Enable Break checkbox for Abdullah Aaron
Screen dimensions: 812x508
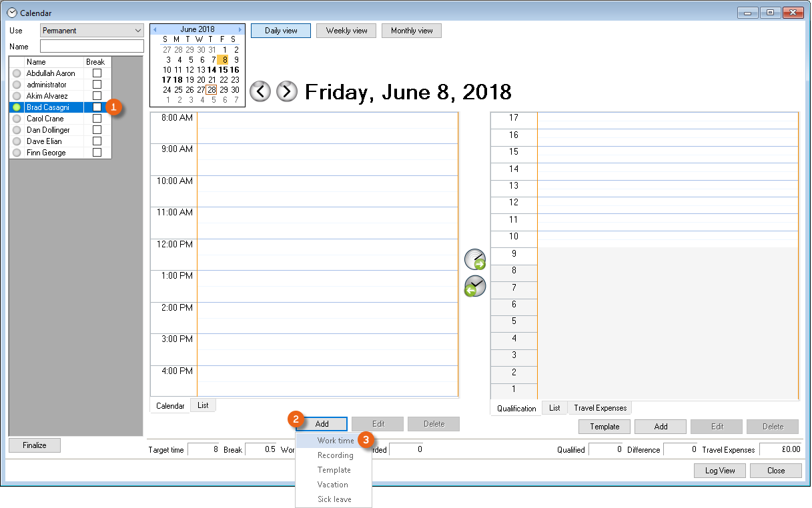tap(97, 73)
